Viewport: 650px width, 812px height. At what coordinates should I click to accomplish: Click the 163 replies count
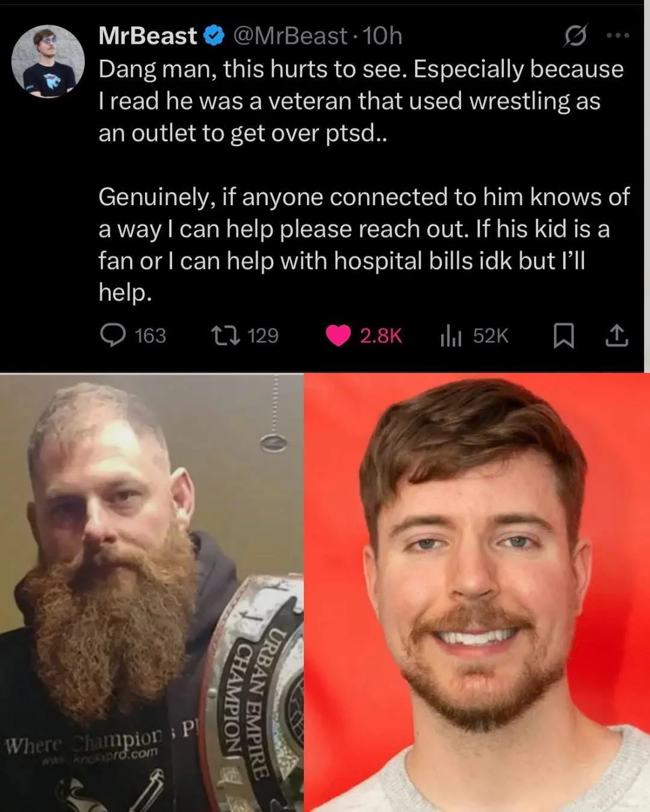coord(150,336)
